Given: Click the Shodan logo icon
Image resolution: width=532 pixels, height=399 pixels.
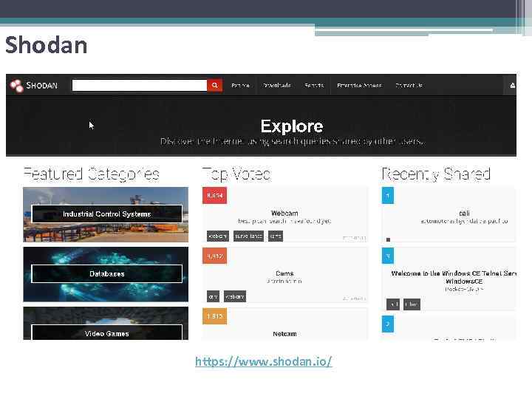Looking at the screenshot, I should tap(16, 86).
